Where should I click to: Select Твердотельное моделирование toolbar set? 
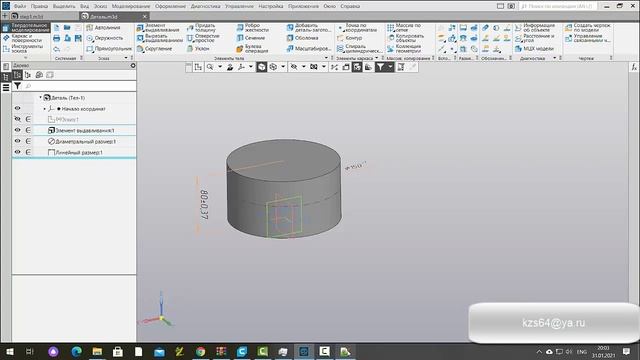26,27
